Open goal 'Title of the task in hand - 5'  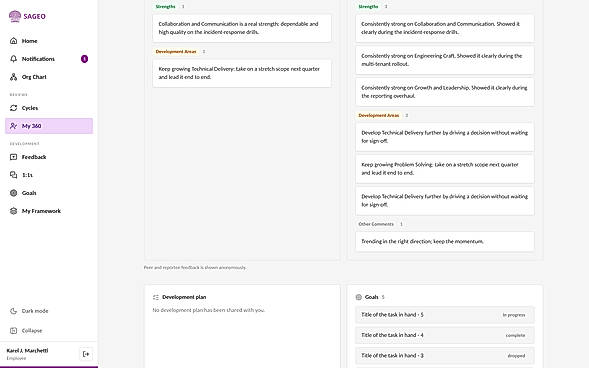tap(444, 315)
